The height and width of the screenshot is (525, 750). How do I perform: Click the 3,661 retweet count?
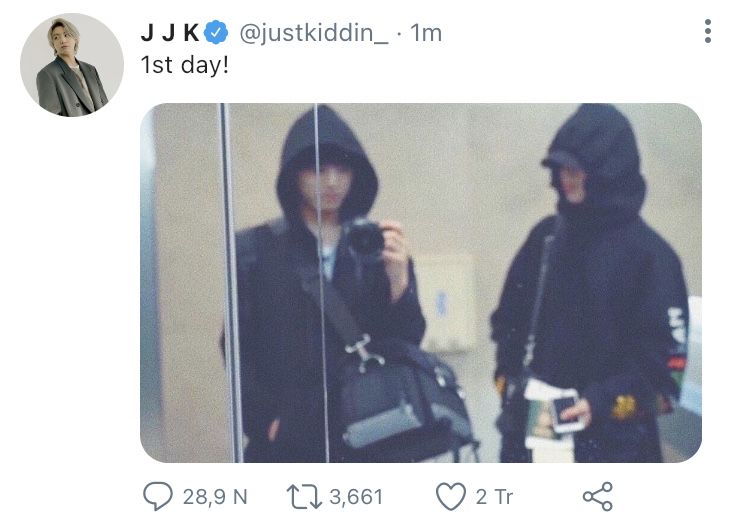click(x=356, y=497)
